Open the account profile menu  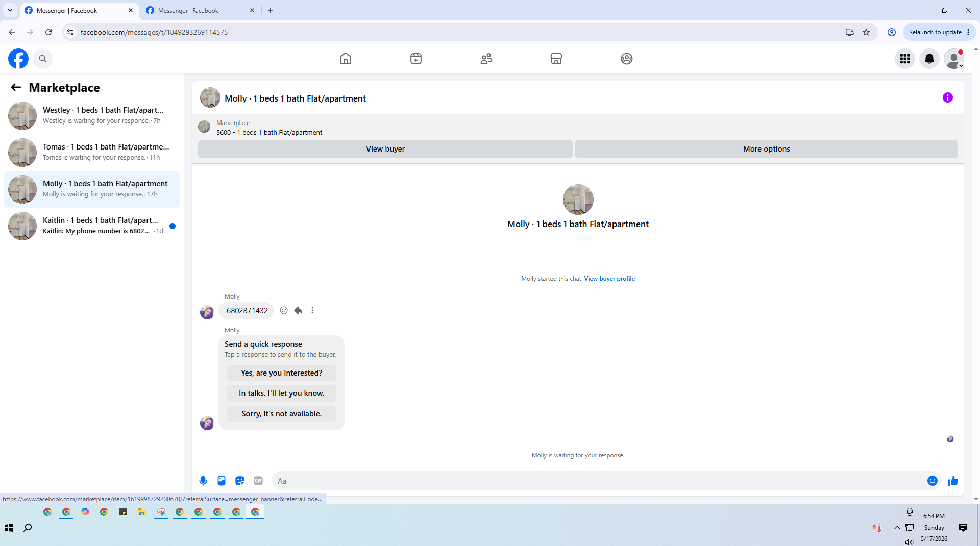point(954,59)
